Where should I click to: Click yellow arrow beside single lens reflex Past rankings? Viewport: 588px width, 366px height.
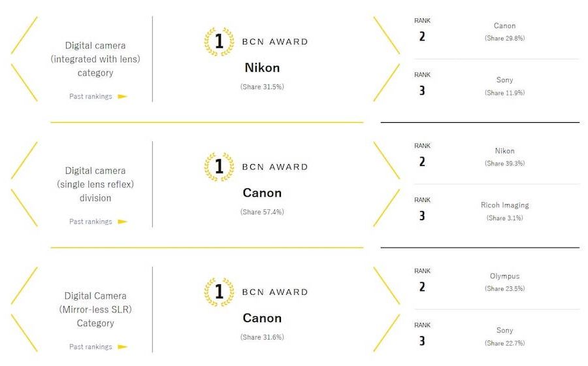point(122,222)
